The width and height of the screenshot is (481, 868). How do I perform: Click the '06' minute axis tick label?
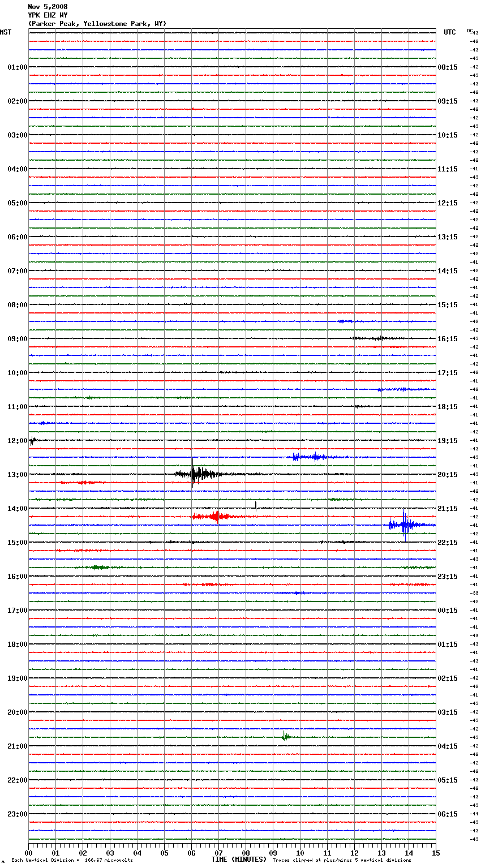pos(191,853)
